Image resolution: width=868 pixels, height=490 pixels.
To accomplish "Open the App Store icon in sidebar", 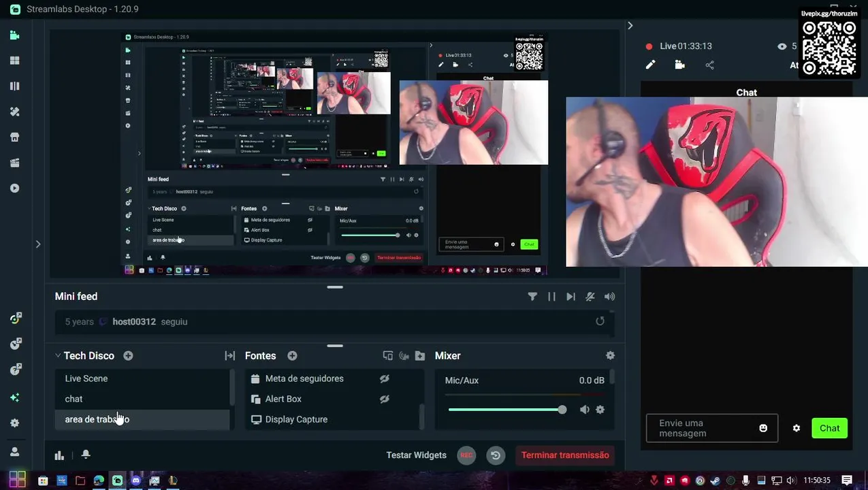I will pyautogui.click(x=14, y=137).
